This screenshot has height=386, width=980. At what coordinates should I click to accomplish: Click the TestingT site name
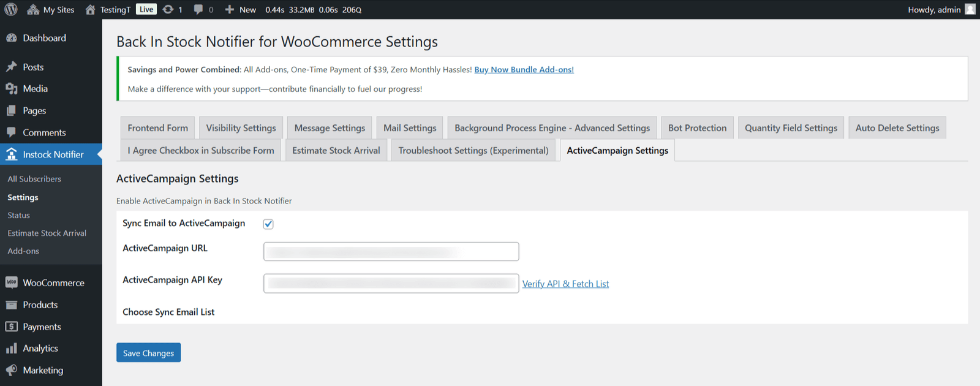coord(116,10)
